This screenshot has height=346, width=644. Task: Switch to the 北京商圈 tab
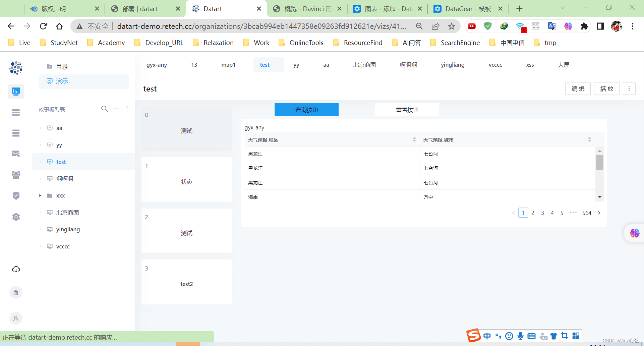[x=365, y=64]
